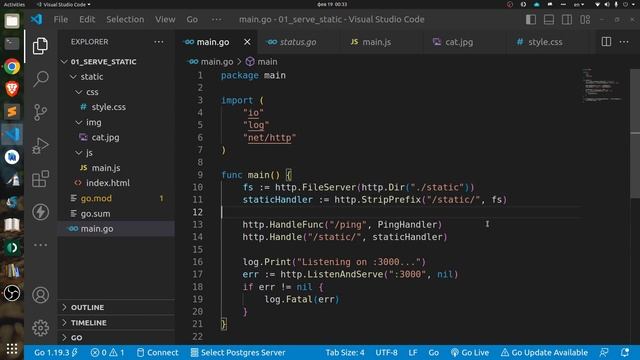Open main.js in the explorer tree
Image resolution: width=640 pixels, height=360 pixels.
coord(116,168)
